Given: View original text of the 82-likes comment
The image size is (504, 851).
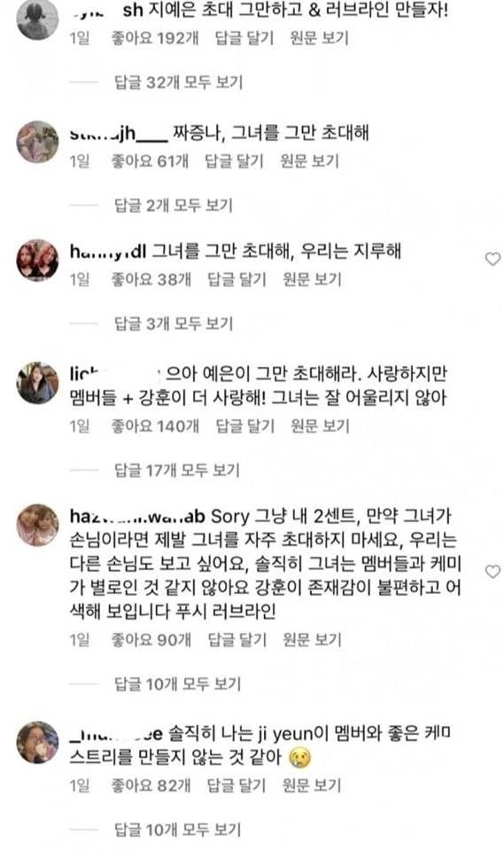Looking at the screenshot, I should (312, 785).
